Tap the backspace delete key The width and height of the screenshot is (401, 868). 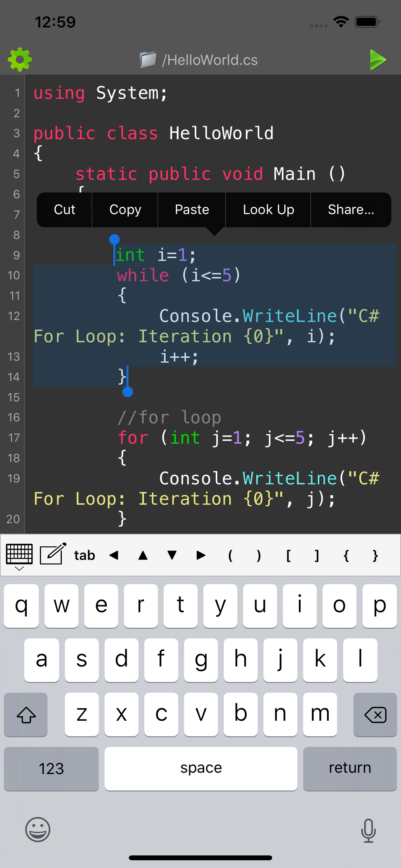coord(375,714)
